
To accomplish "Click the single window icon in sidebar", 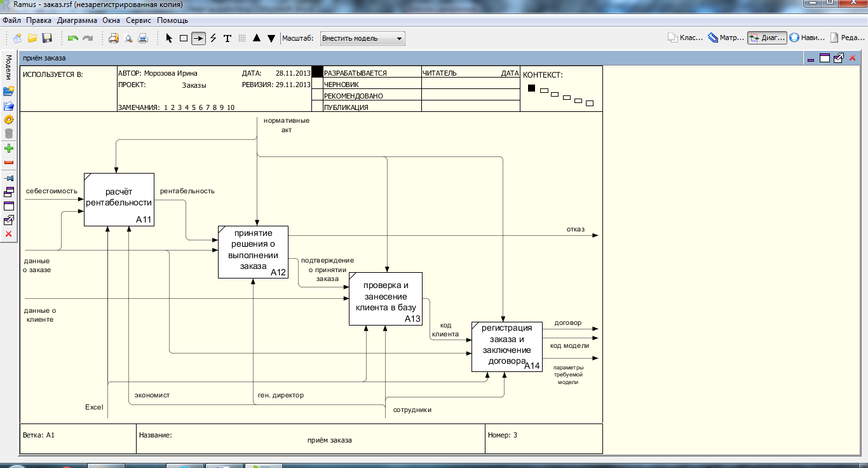I will (x=9, y=206).
